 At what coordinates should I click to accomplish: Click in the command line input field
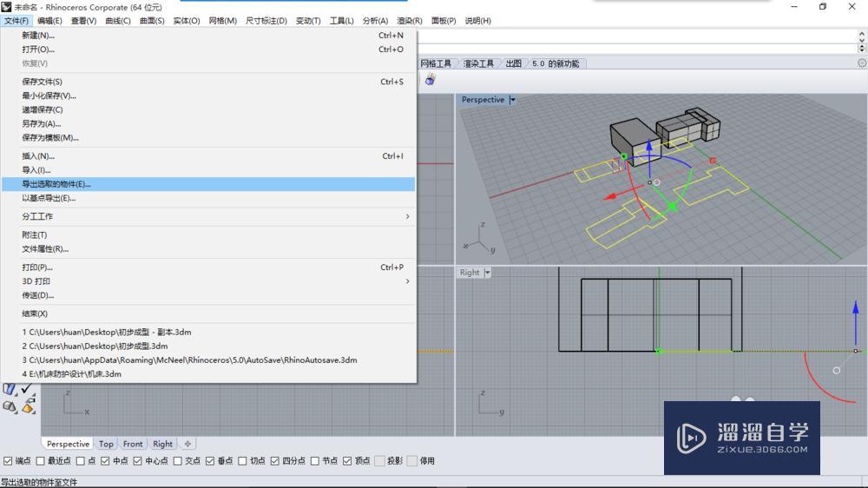pyautogui.click(x=636, y=48)
